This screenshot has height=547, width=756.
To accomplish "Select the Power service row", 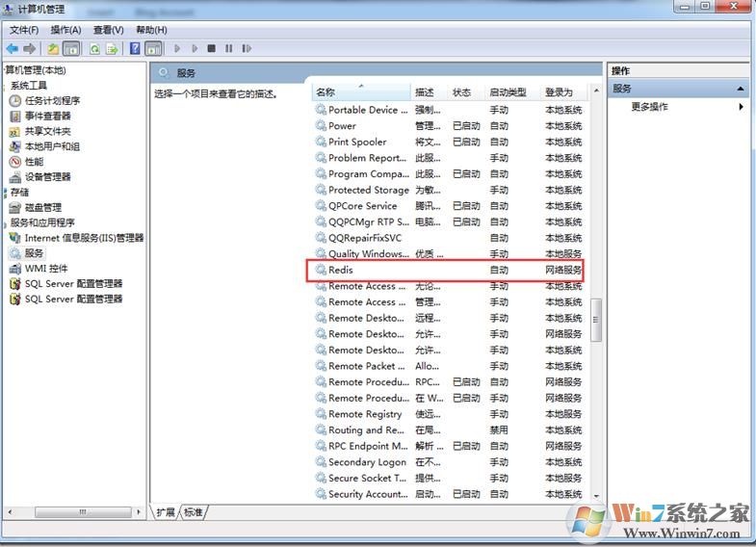I will [x=449, y=126].
